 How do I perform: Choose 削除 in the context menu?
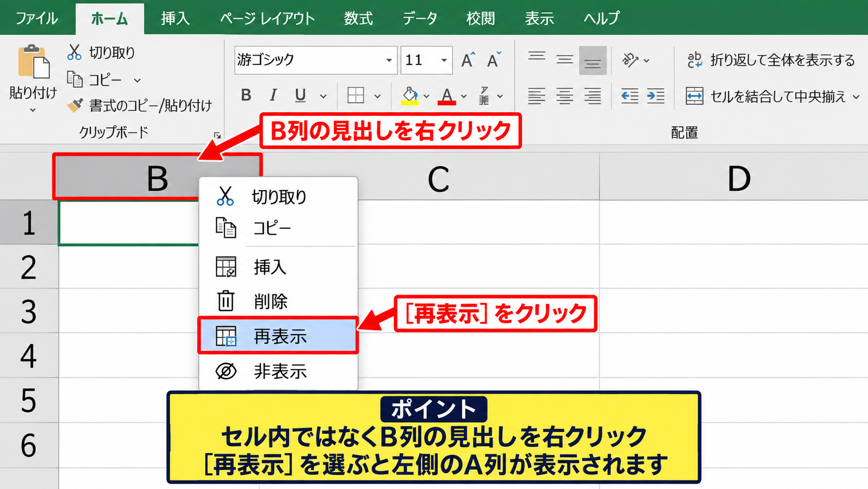[278, 301]
